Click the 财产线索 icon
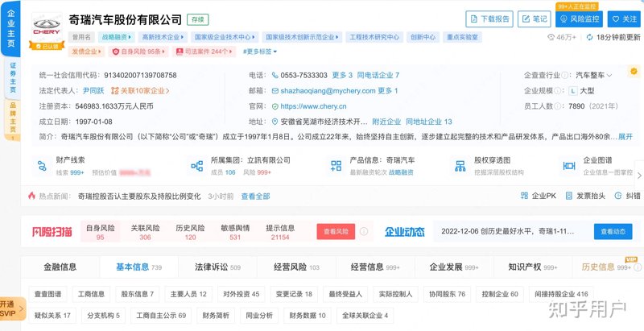 coord(42,166)
